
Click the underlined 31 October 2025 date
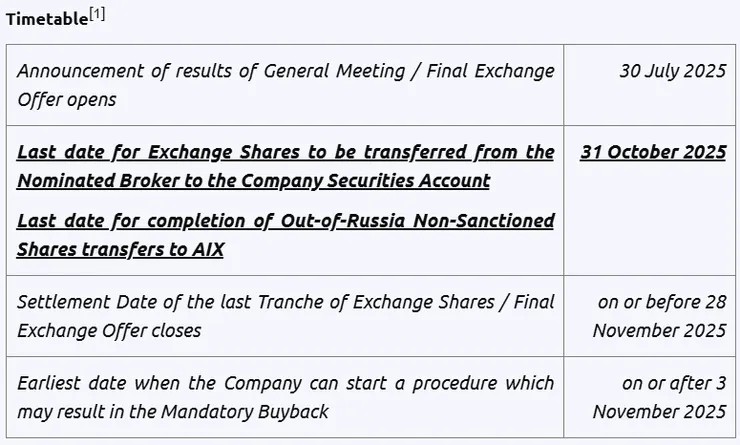653,152
